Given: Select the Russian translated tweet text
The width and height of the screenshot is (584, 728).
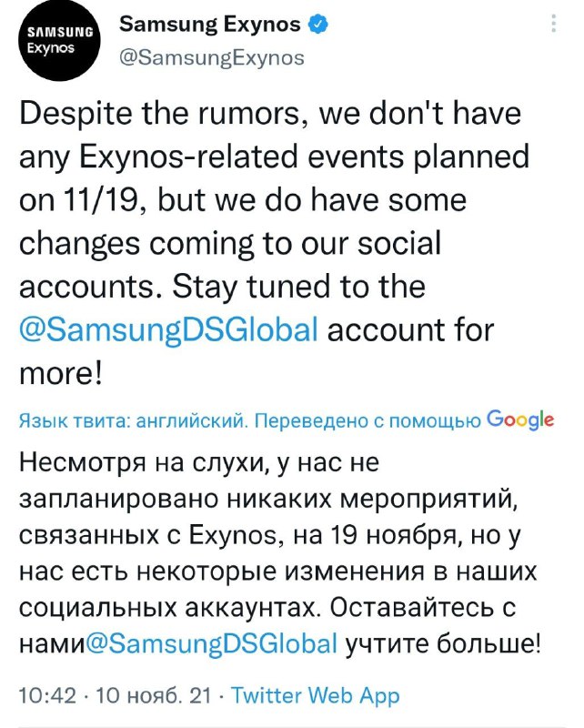Looking at the screenshot, I should pyautogui.click(x=280, y=553).
